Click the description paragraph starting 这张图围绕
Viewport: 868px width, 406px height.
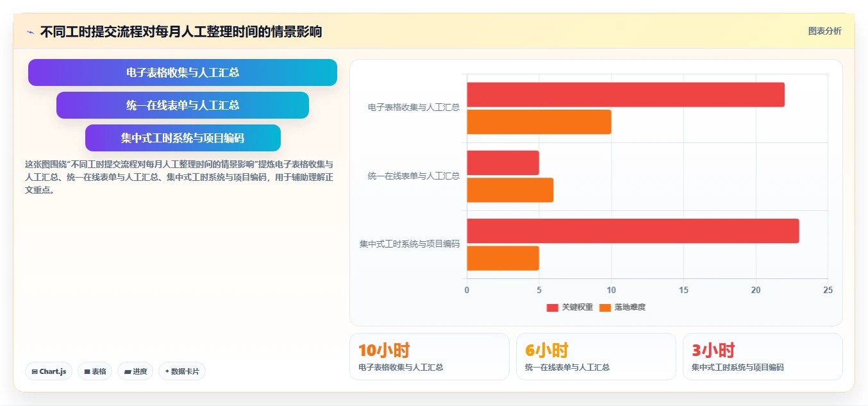click(179, 177)
